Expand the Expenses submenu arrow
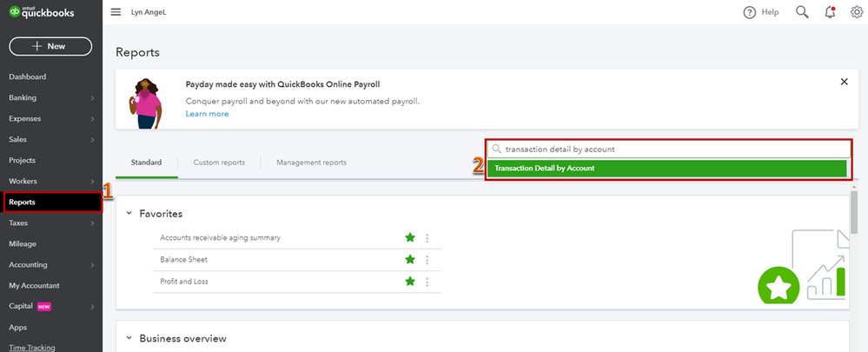Screen dimensions: 868x352 pyautogui.click(x=92, y=119)
